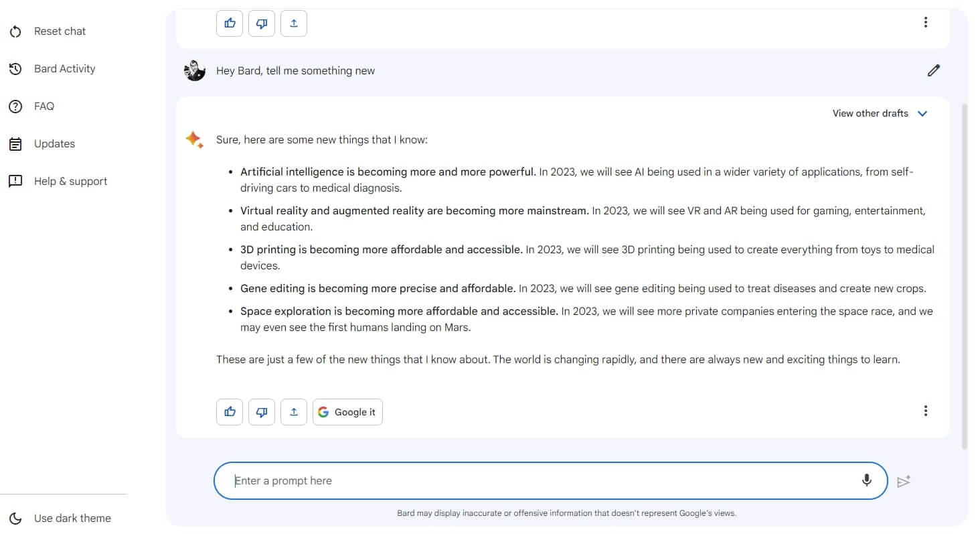The height and width of the screenshot is (534, 980).
Task: Activate microphone voice input
Action: coord(867,480)
